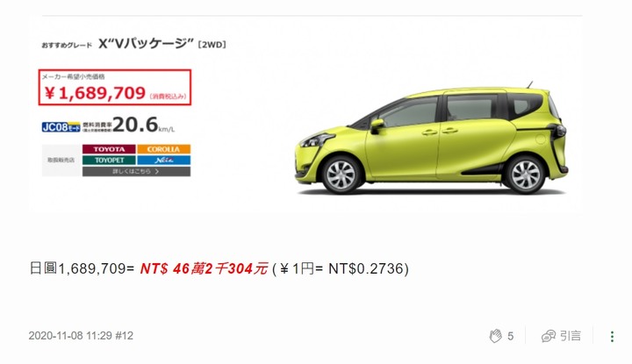Click the 2020-11-08 11:29 timestamp

pyautogui.click(x=70, y=336)
